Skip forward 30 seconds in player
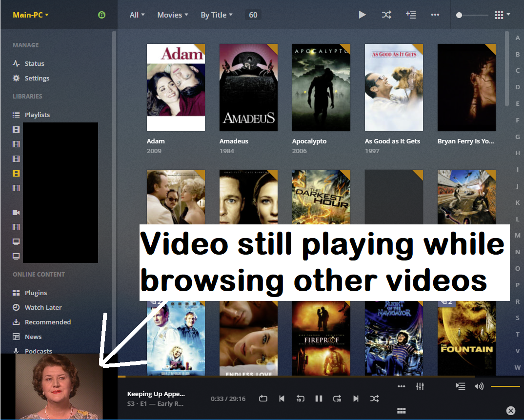This screenshot has width=524, height=420. [337, 398]
